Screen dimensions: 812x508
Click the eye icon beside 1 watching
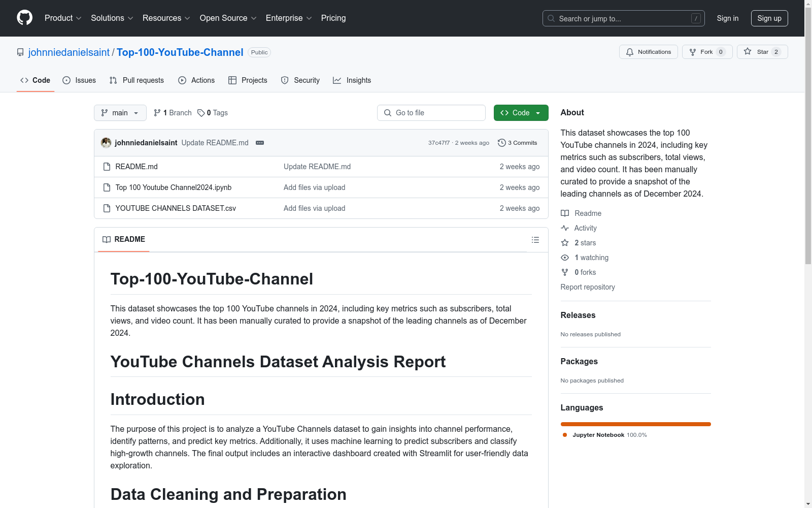click(x=565, y=258)
